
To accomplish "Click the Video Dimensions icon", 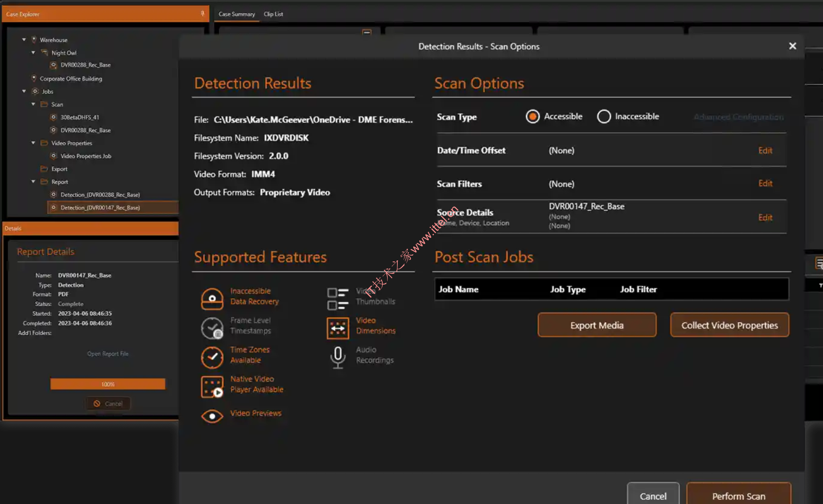I will click(337, 328).
